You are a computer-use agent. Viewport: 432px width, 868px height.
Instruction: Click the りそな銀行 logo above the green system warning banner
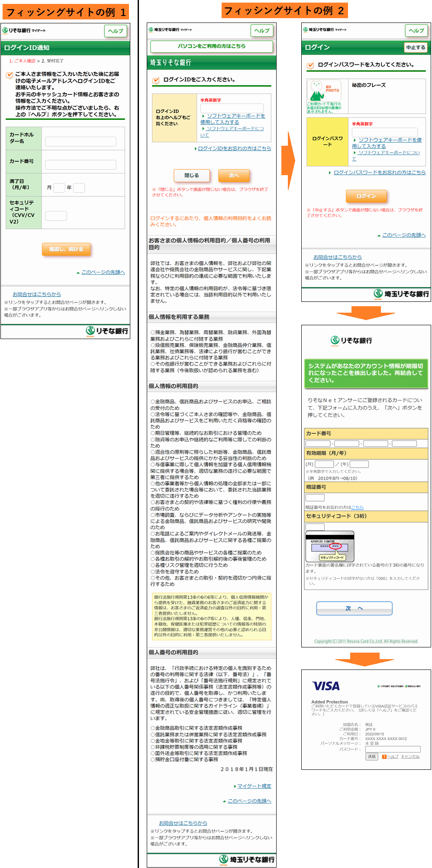(351, 340)
